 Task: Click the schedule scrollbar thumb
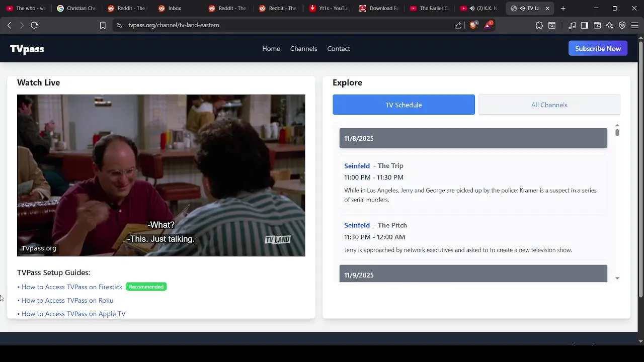coord(617,132)
